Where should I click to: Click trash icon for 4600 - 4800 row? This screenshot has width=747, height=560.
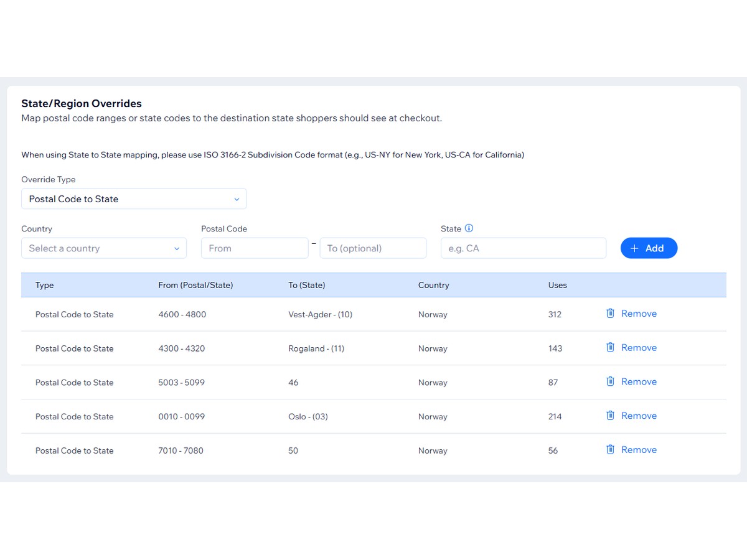[610, 314]
